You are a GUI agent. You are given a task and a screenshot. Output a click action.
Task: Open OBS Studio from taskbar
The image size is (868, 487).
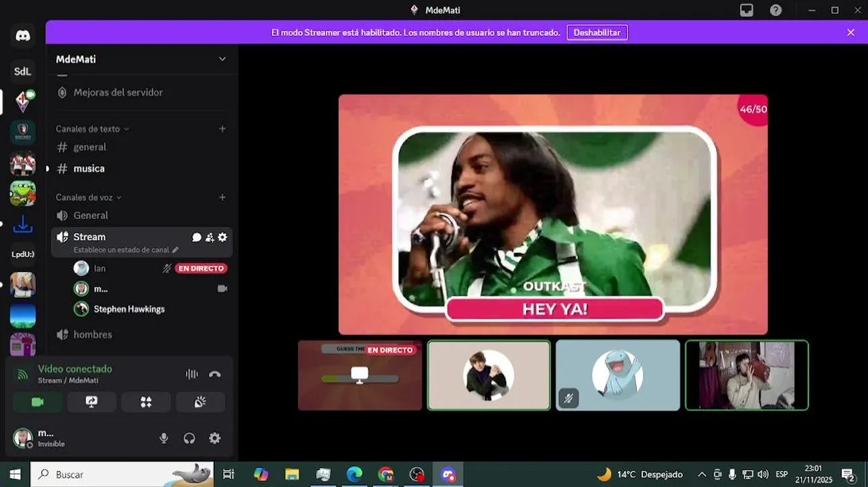pyautogui.click(x=417, y=474)
